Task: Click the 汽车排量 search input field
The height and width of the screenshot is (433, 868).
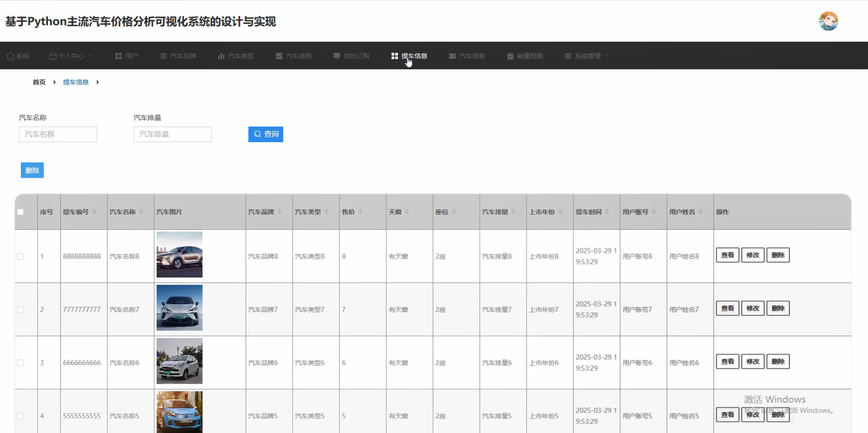Action: 173,134
